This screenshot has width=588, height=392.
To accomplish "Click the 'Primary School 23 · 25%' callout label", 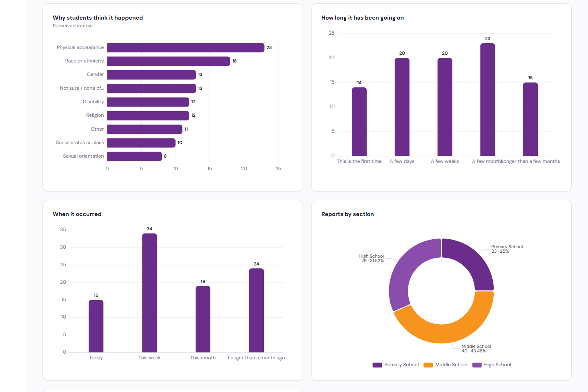I will (507, 249).
